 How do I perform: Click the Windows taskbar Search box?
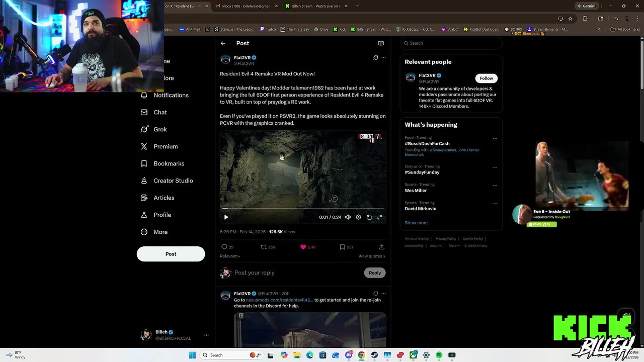click(230, 355)
